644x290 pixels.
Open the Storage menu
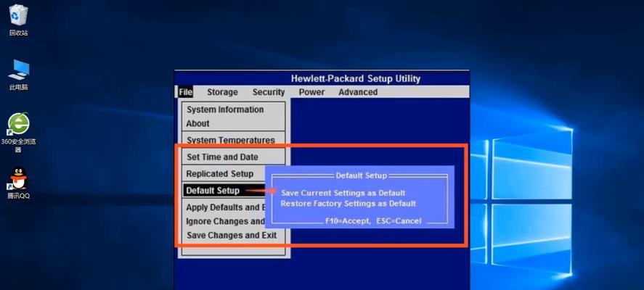click(x=222, y=92)
